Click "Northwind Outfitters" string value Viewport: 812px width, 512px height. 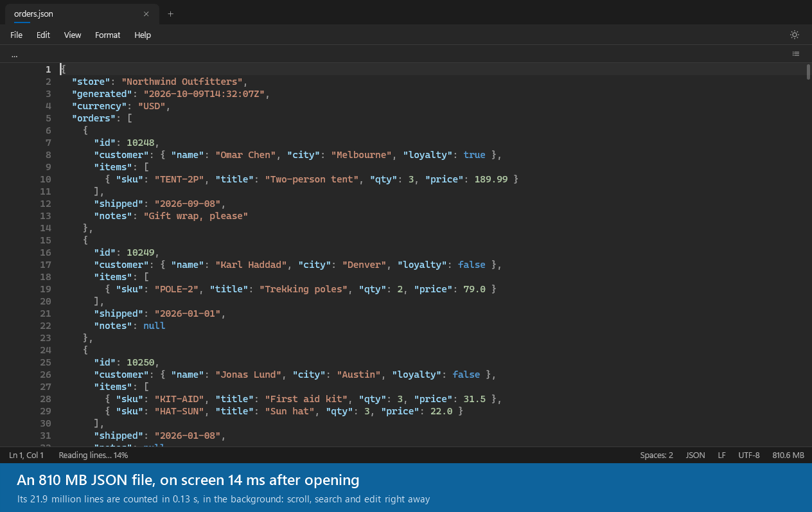coord(182,82)
